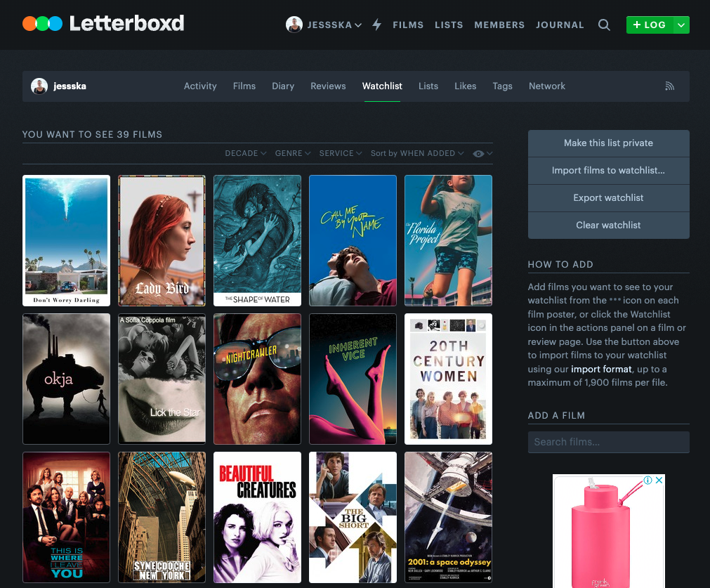710x588 pixels.
Task: Change the Sort by WHEN ADDED dropdown
Action: tap(417, 152)
